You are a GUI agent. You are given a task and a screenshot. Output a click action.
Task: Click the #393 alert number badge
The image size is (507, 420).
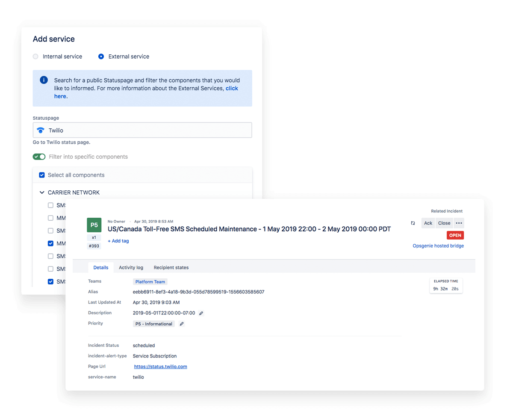pyautogui.click(x=94, y=245)
